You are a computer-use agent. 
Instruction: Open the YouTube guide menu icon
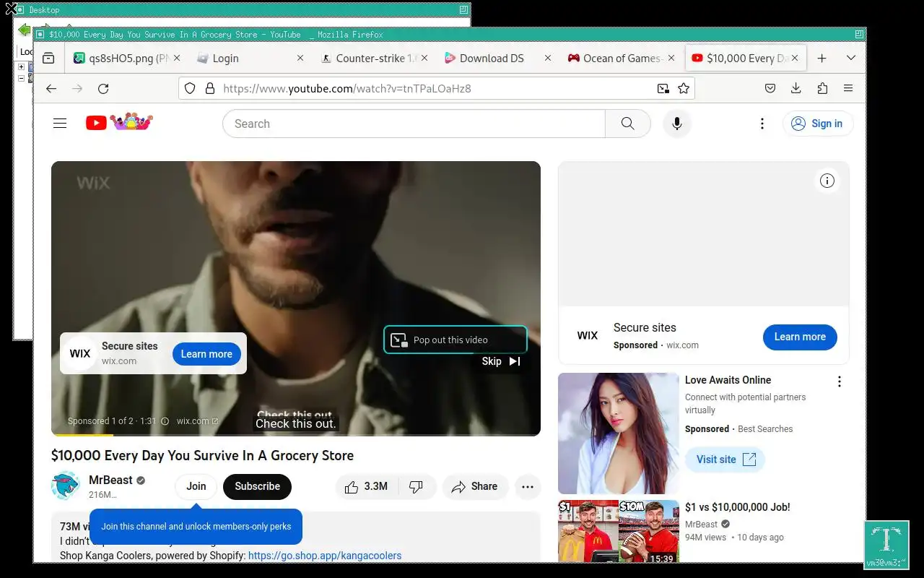tap(60, 124)
